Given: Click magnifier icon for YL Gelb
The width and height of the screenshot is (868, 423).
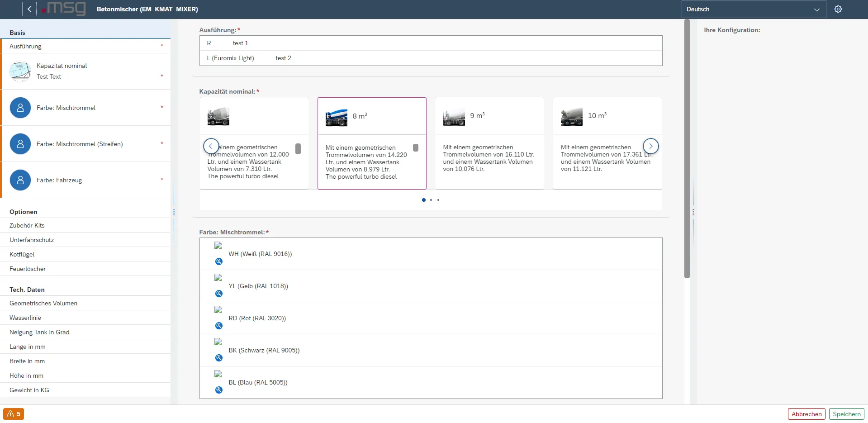Looking at the screenshot, I should [219, 294].
